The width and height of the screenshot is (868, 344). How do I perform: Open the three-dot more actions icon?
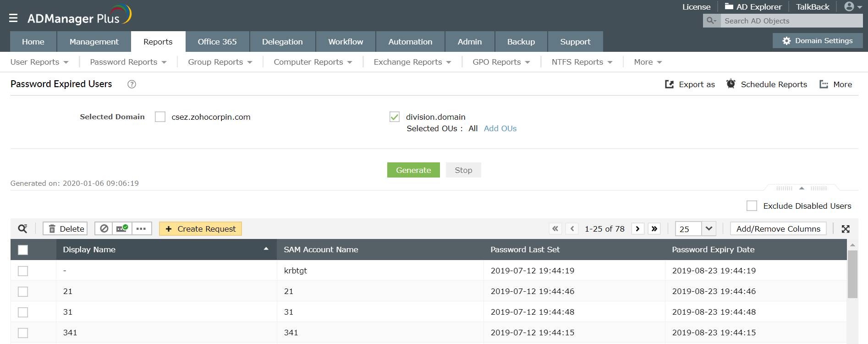pos(141,228)
